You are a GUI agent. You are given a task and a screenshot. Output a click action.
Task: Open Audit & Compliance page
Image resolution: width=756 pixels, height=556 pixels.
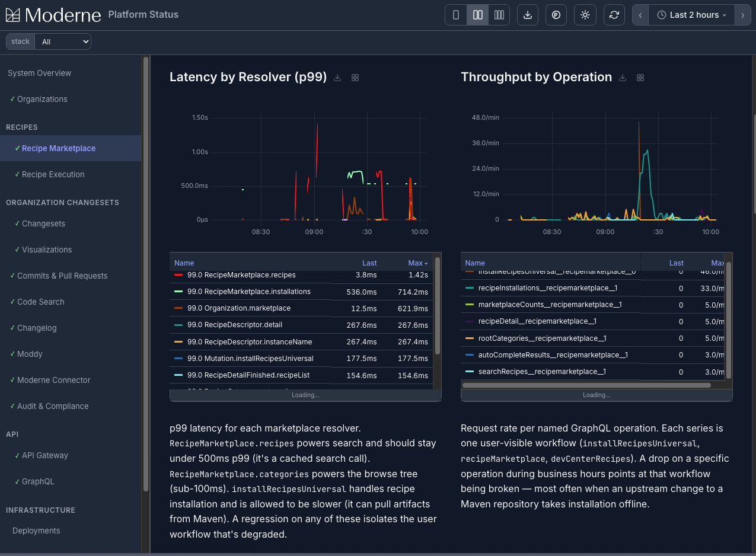pos(53,406)
